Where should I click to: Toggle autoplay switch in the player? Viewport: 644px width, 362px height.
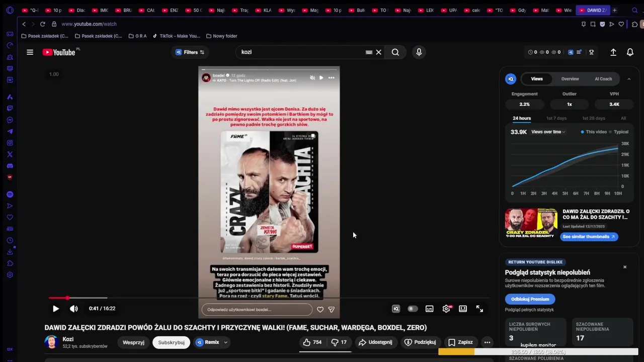413,309
